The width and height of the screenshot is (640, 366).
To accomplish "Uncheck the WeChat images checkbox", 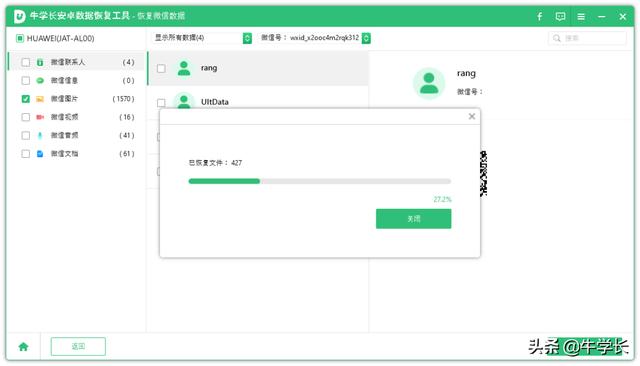I will [x=26, y=99].
